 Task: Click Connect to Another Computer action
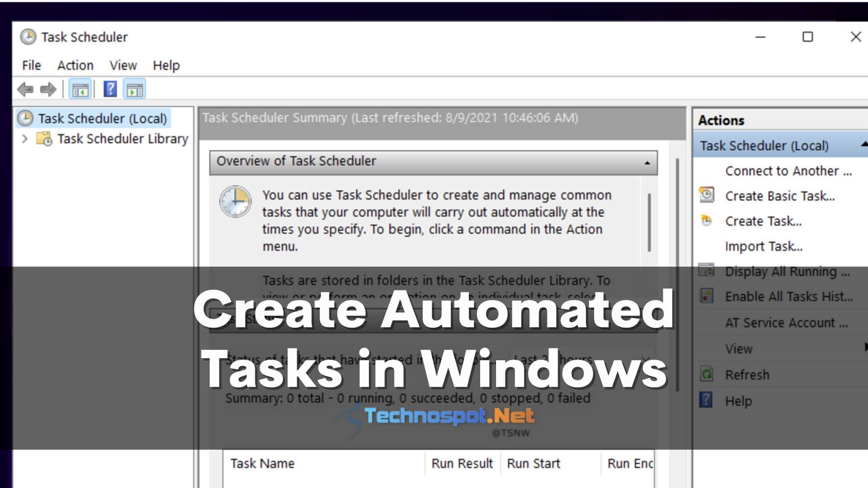(x=788, y=171)
